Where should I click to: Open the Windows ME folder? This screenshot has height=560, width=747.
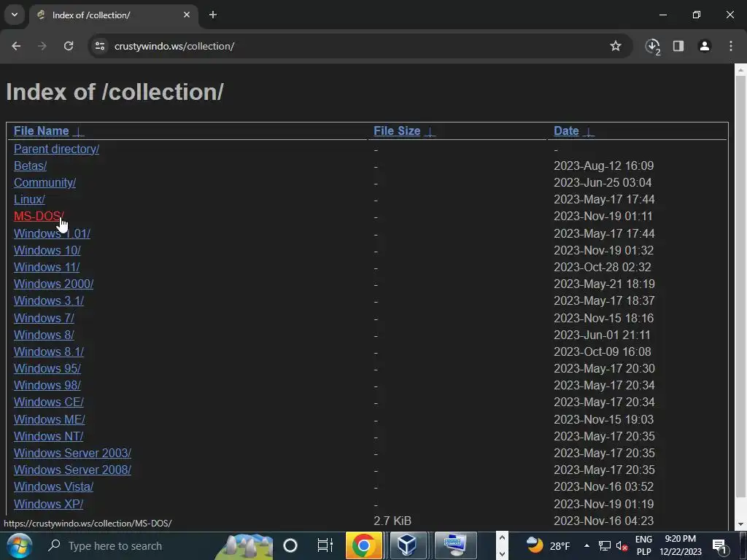(x=50, y=419)
